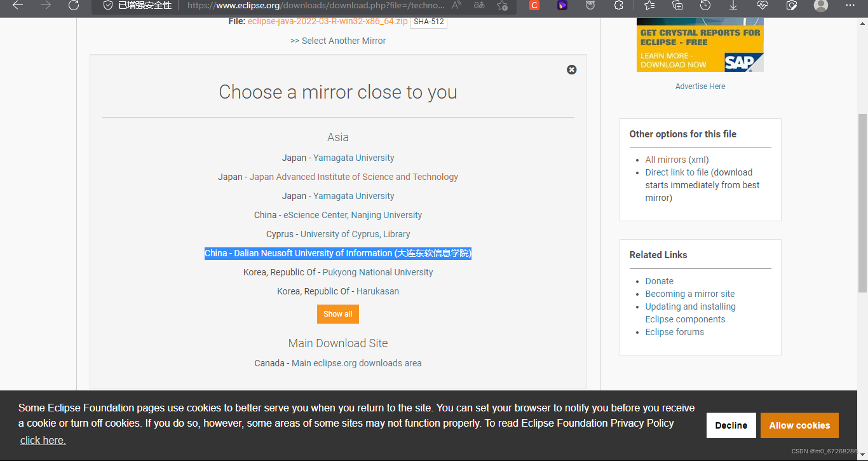Open the enhanced security shield info
The image size is (868, 461).
pos(138,5)
